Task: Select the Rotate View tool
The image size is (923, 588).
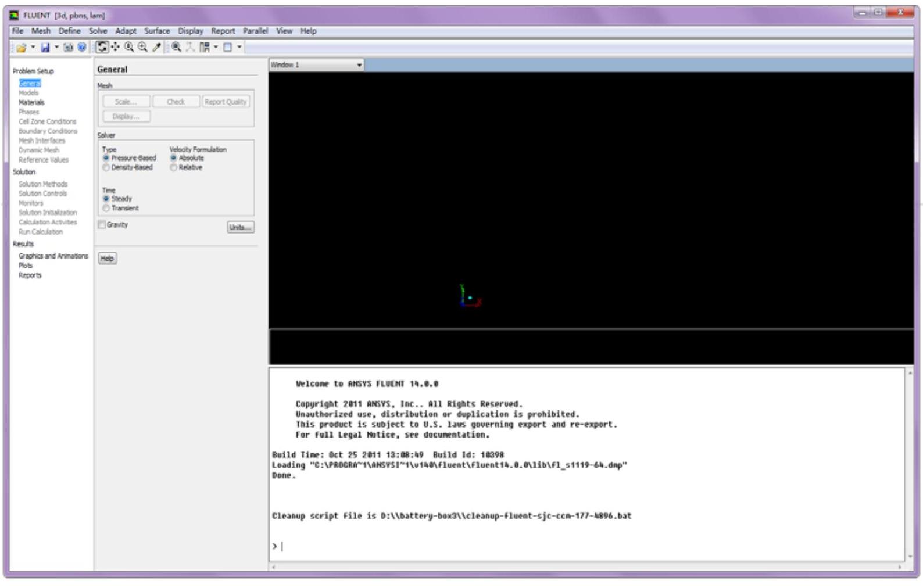Action: pyautogui.click(x=102, y=47)
